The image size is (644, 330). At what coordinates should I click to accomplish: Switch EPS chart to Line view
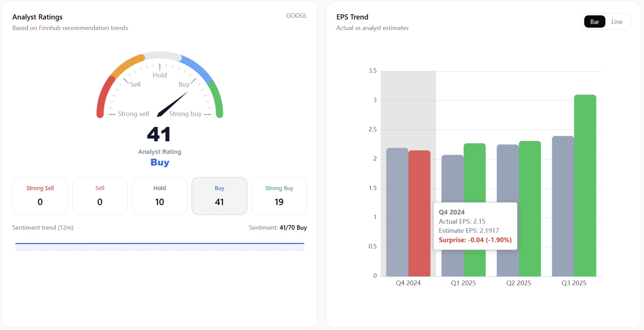617,21
